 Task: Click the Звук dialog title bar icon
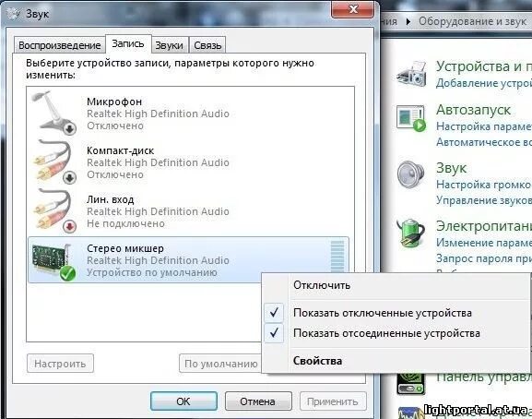click(x=14, y=14)
